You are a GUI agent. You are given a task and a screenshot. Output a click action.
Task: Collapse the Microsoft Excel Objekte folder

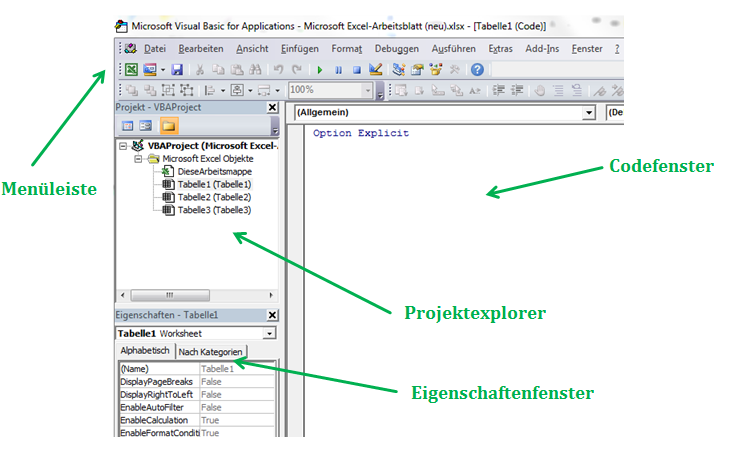pyautogui.click(x=138, y=159)
